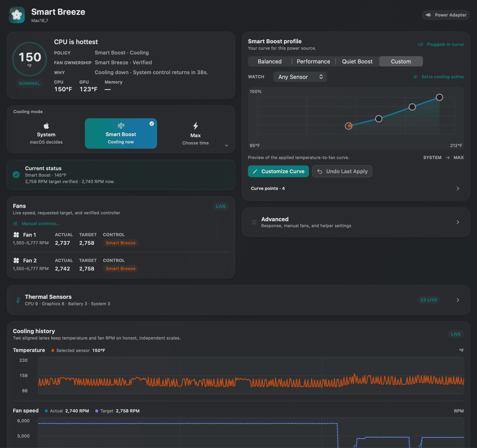The image size is (477, 448).
Task: Select Smart Boost cooling mode
Action: point(121,133)
